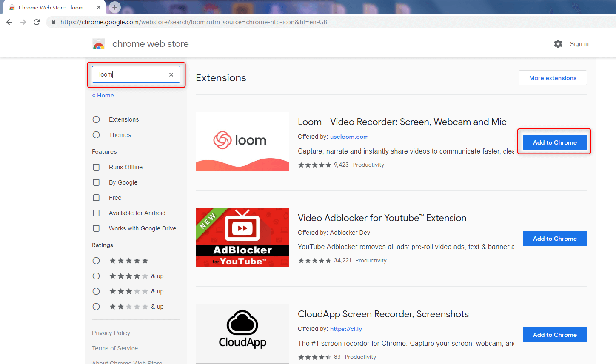The height and width of the screenshot is (364, 616).
Task: Click the Chrome Web Store logo
Action: (x=99, y=44)
